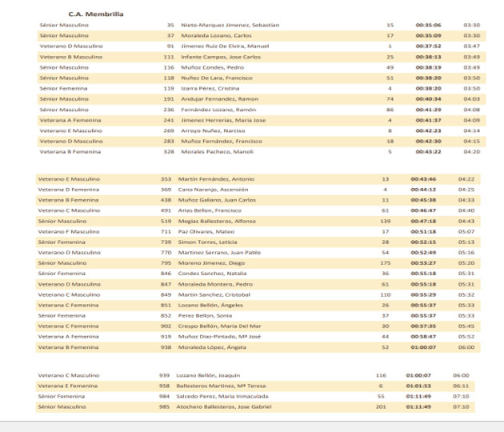The image size is (504, 432).
Task: Click overall position 91
Action: coord(170,46)
